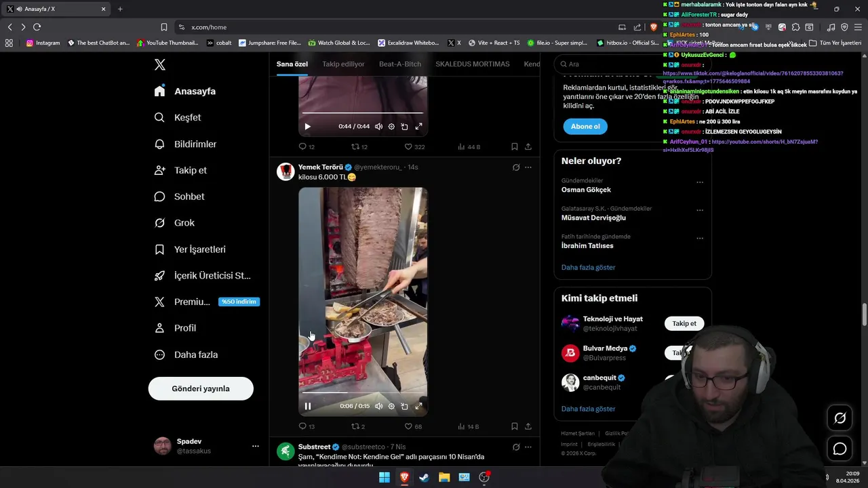Open Profil page
This screenshot has width=868, height=488.
pyautogui.click(x=175, y=328)
